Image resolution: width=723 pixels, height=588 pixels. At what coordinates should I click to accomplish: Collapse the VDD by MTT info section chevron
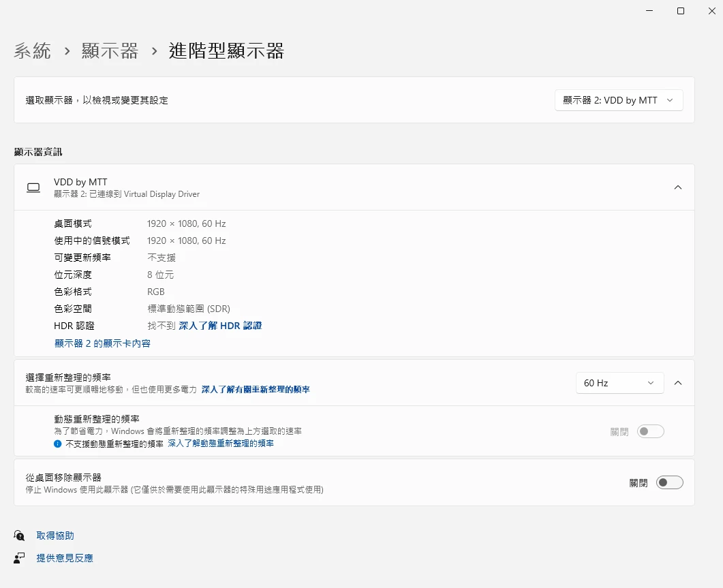point(677,187)
